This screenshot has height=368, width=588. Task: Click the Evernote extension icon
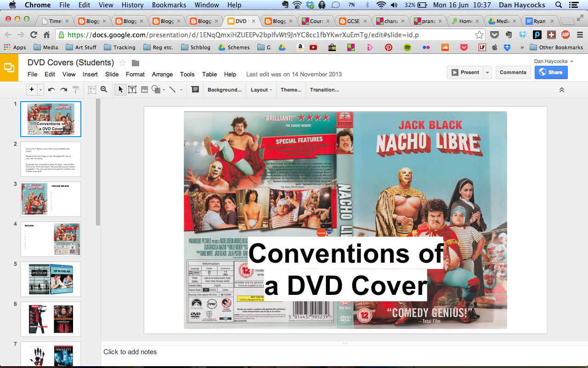tap(509, 35)
